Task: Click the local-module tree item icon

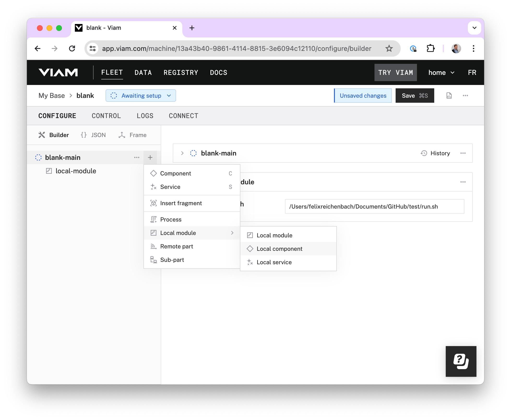Action: pos(49,171)
